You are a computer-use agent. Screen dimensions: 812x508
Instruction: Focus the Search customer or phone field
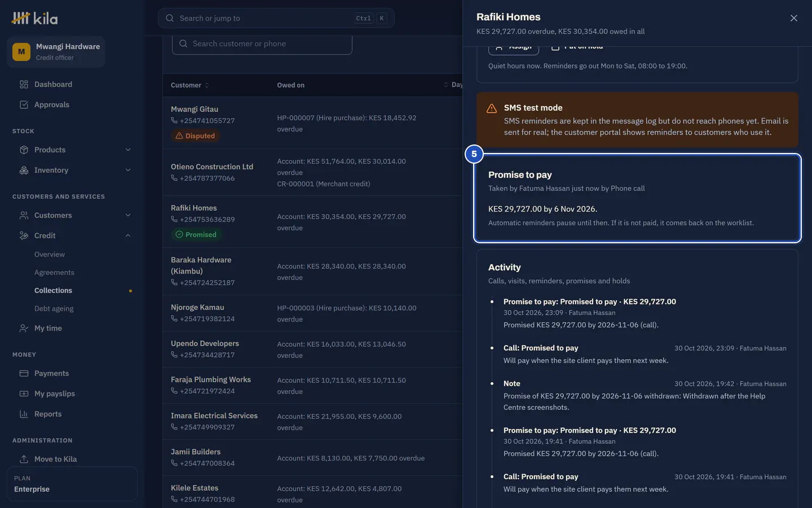[262, 43]
